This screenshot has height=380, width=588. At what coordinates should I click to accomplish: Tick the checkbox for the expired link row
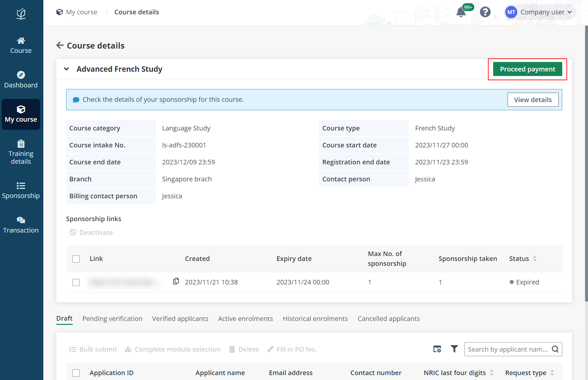tap(76, 282)
